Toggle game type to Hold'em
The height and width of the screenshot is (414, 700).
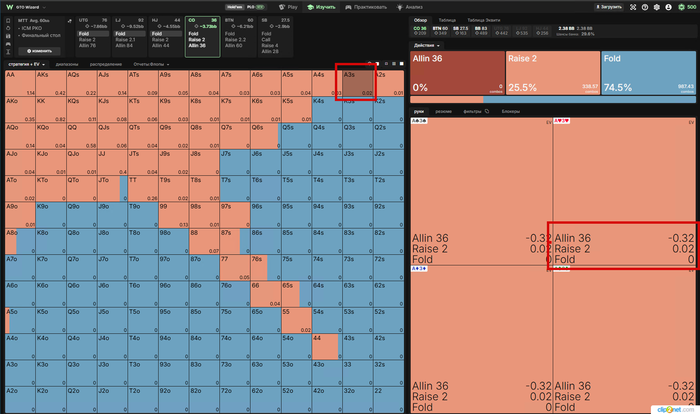[x=235, y=7]
